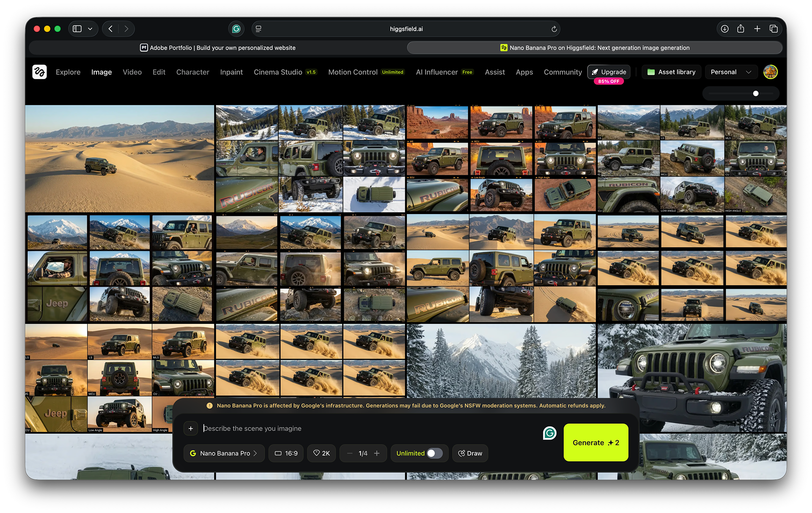Screen dimensions: 812x513
Task: Open the Nano Banana Pro model selector
Action: (x=224, y=453)
